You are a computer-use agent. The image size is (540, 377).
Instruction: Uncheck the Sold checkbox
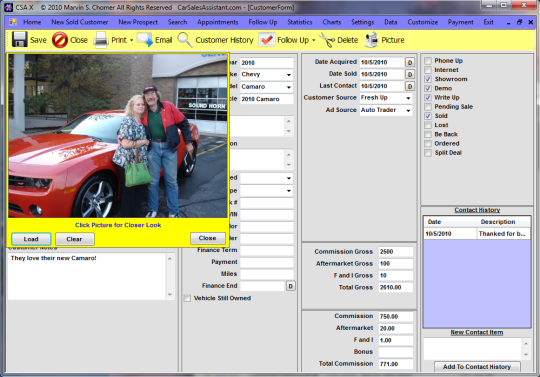coord(428,116)
